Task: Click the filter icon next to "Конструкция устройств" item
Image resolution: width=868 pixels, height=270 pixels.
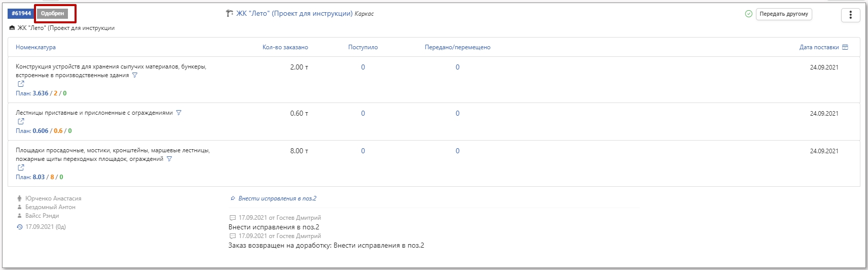Action: (134, 75)
